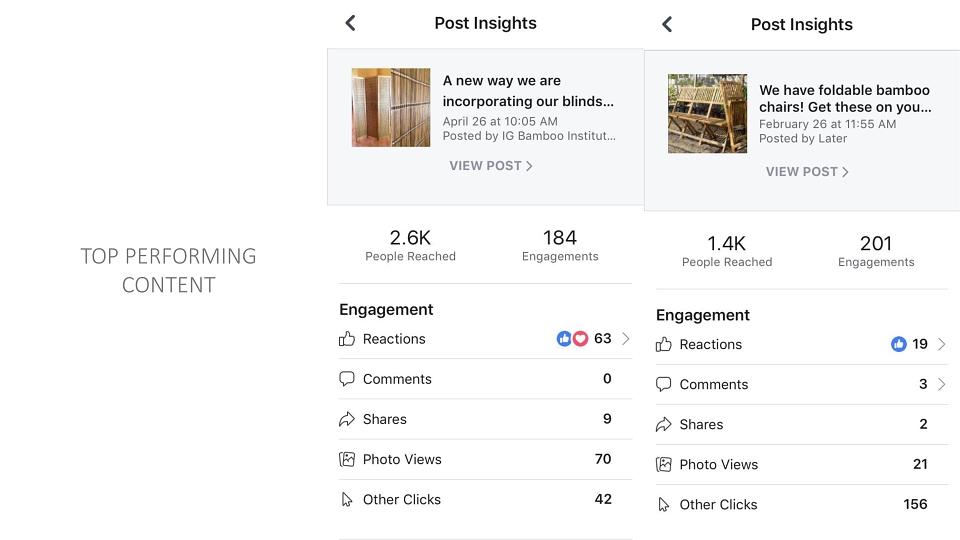Viewport: 960px width, 540px height.
Task: Click the Other Clicks cursor icon, right panel
Action: [x=663, y=504]
